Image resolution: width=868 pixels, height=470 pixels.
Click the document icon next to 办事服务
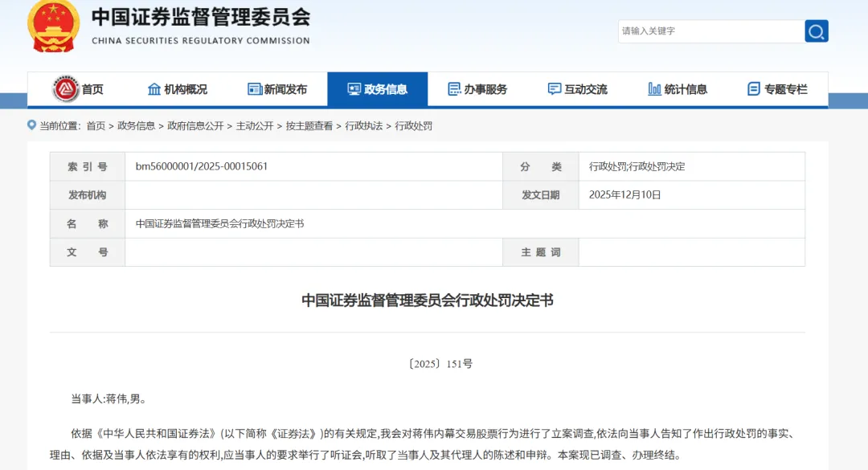454,89
